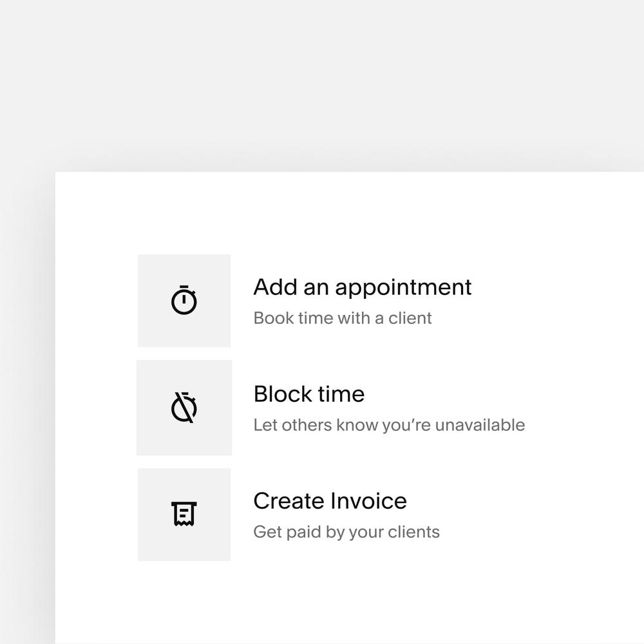Click the receipt icon for Create Invoice
Viewport: 644px width, 644px height.
[184, 514]
